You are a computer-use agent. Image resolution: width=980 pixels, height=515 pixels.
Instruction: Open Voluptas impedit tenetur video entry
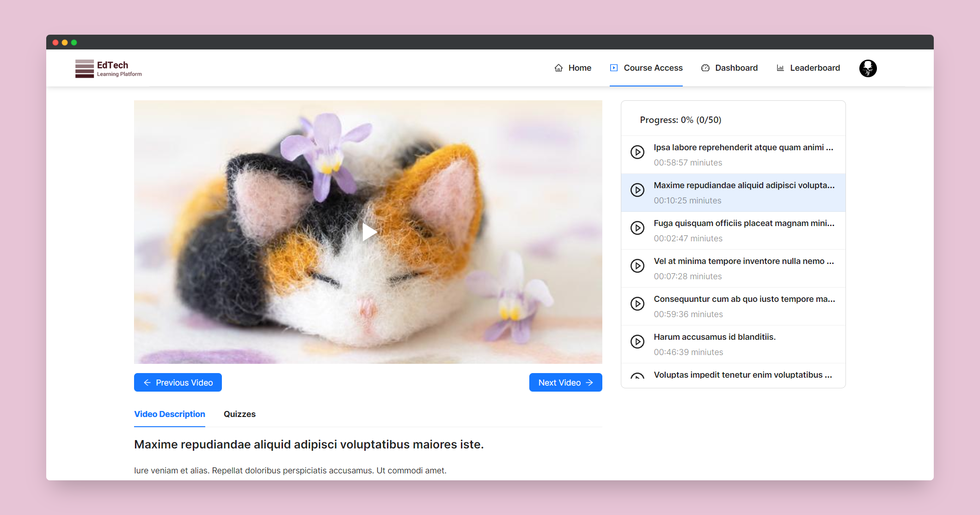(742, 375)
